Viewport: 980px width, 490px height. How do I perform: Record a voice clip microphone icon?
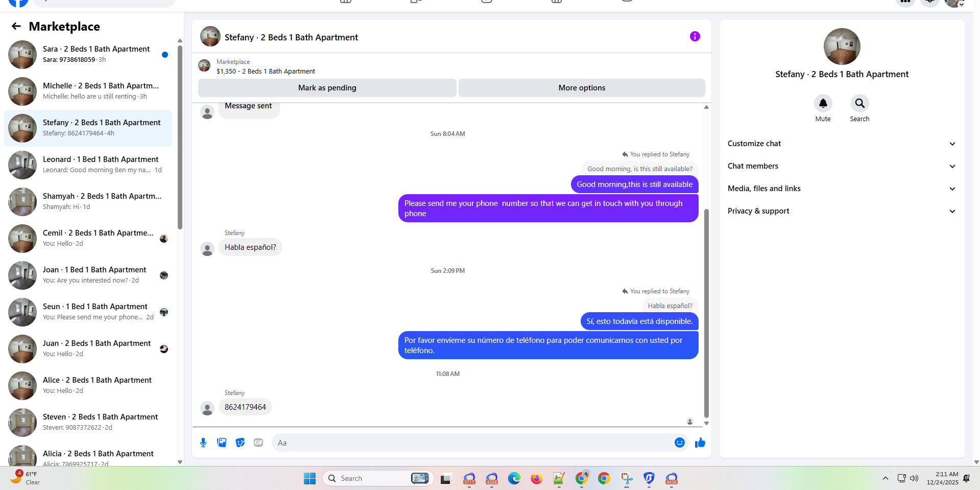[x=203, y=442]
